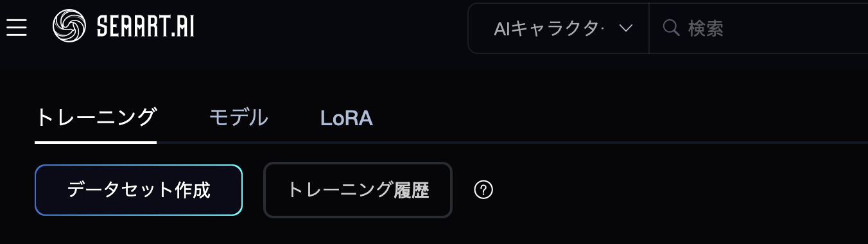Select the search type combo box
Viewport: 868px width, 244px height.
click(559, 28)
